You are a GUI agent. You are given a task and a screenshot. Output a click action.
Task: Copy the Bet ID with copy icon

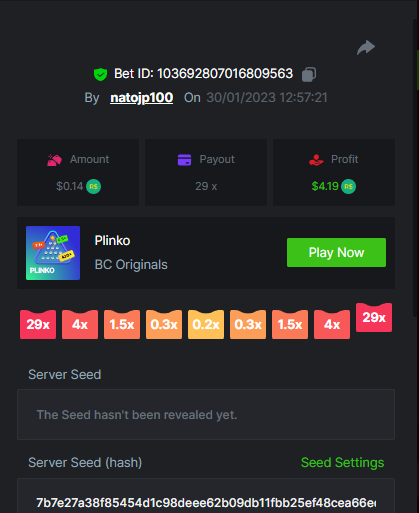coord(309,74)
